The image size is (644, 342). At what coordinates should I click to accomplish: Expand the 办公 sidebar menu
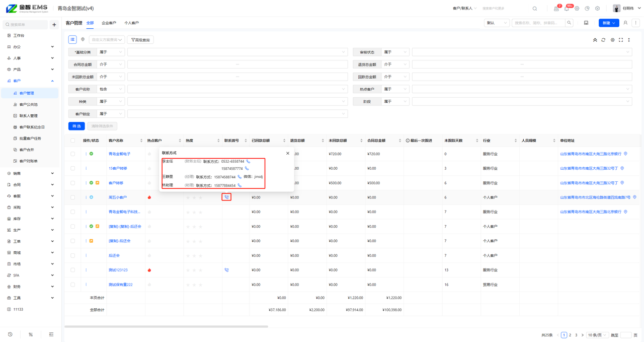tap(30, 47)
